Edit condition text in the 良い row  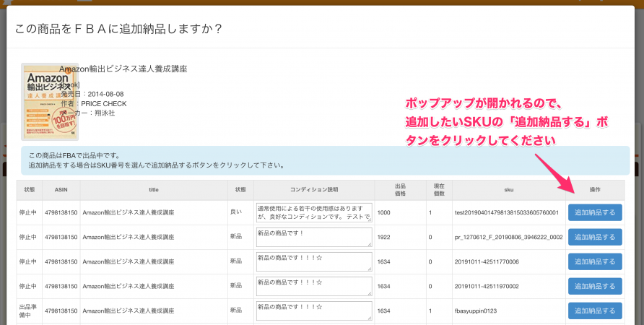(314, 212)
